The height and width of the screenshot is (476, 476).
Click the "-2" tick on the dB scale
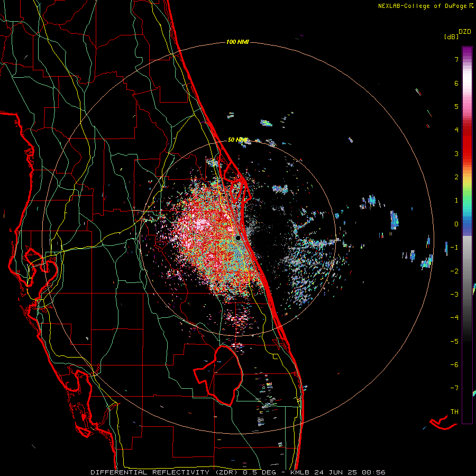(x=454, y=271)
